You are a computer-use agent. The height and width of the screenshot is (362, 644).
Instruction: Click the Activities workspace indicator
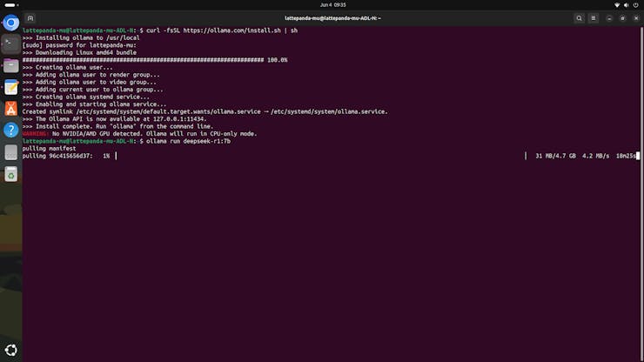(x=11, y=5)
